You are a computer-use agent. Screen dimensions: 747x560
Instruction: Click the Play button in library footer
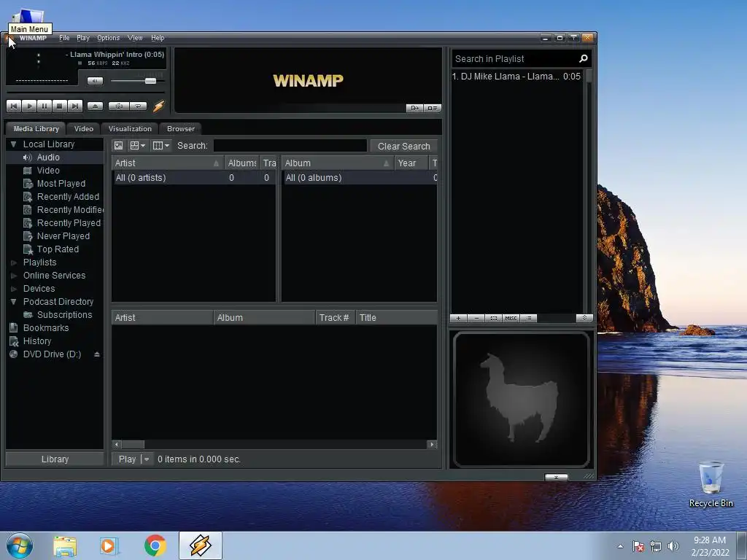(127, 459)
